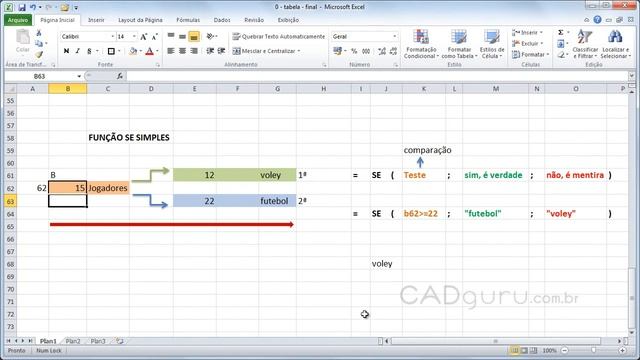The width and height of the screenshot is (640, 360).
Task: Click the Inserir cells button
Action: point(528,33)
